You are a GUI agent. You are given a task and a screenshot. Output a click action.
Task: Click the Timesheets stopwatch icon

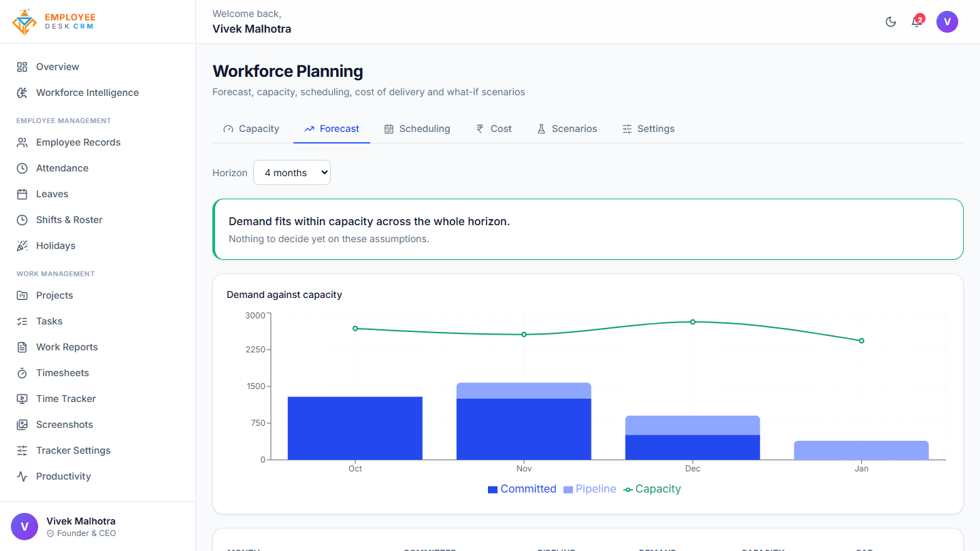(x=22, y=373)
